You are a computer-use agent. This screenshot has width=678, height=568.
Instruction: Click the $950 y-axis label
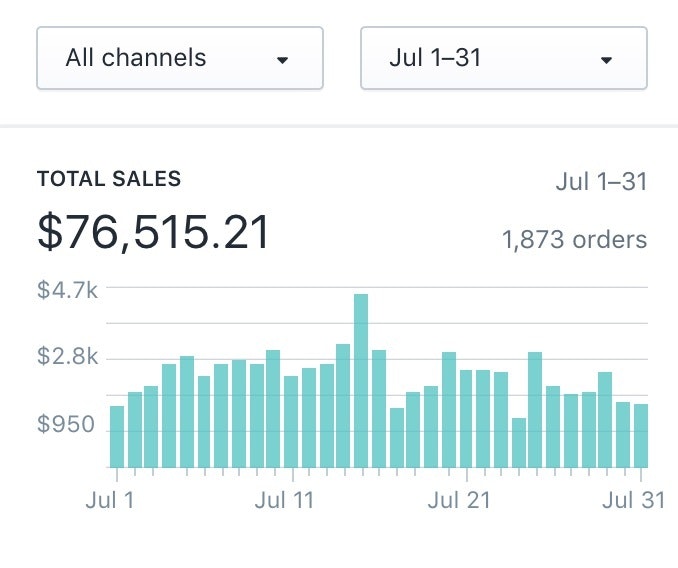67,425
